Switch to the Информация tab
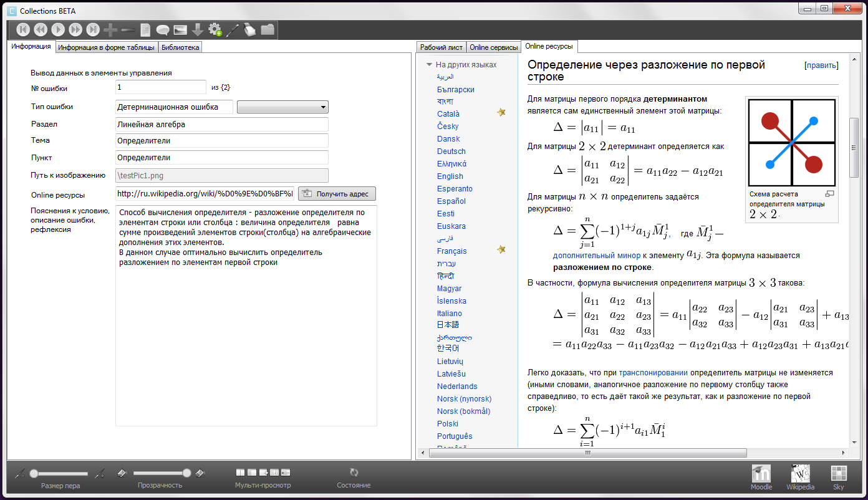The width and height of the screenshot is (868, 500). tap(31, 47)
